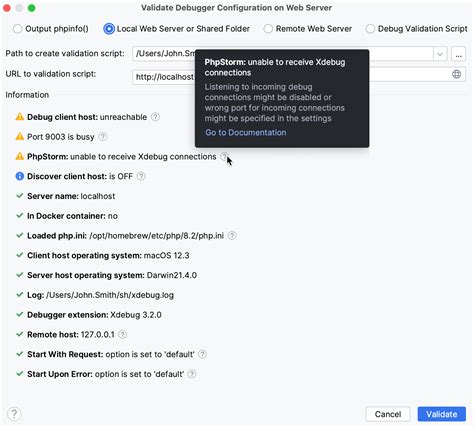Image resolution: width=474 pixels, height=427 pixels.
Task: Click the URL to validation script field
Action: (x=299, y=76)
